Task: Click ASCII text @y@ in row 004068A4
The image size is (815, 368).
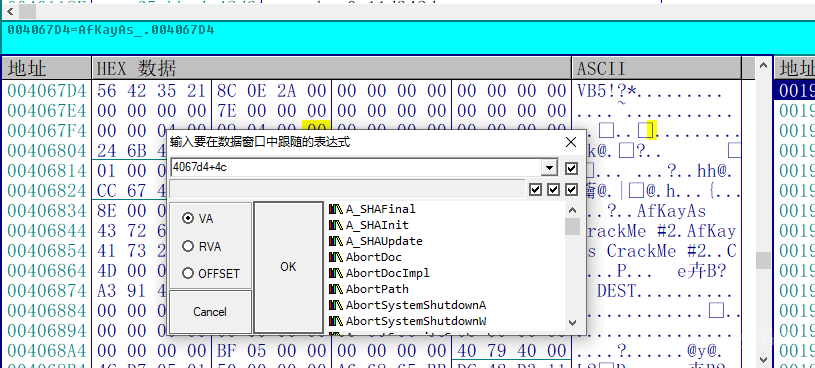Action: coord(703,351)
